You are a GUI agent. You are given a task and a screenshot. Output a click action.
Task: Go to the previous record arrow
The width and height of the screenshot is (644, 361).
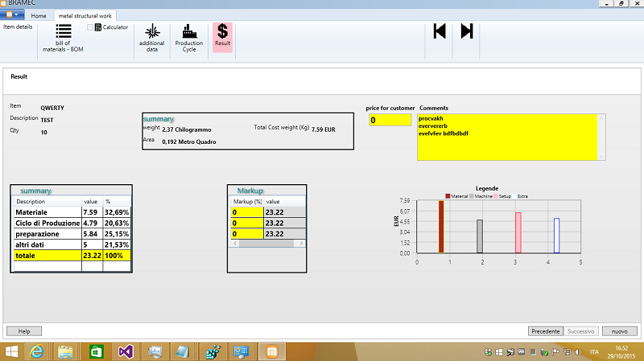point(440,31)
